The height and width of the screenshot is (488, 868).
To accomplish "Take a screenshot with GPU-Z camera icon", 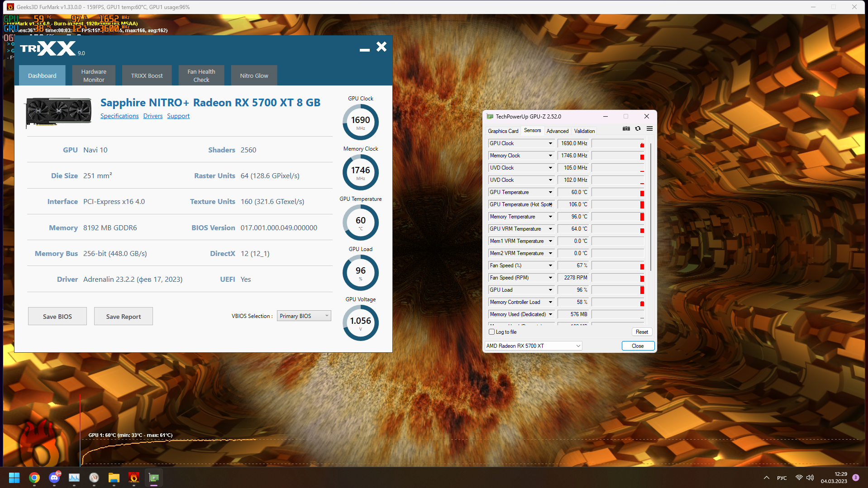I will pyautogui.click(x=626, y=129).
